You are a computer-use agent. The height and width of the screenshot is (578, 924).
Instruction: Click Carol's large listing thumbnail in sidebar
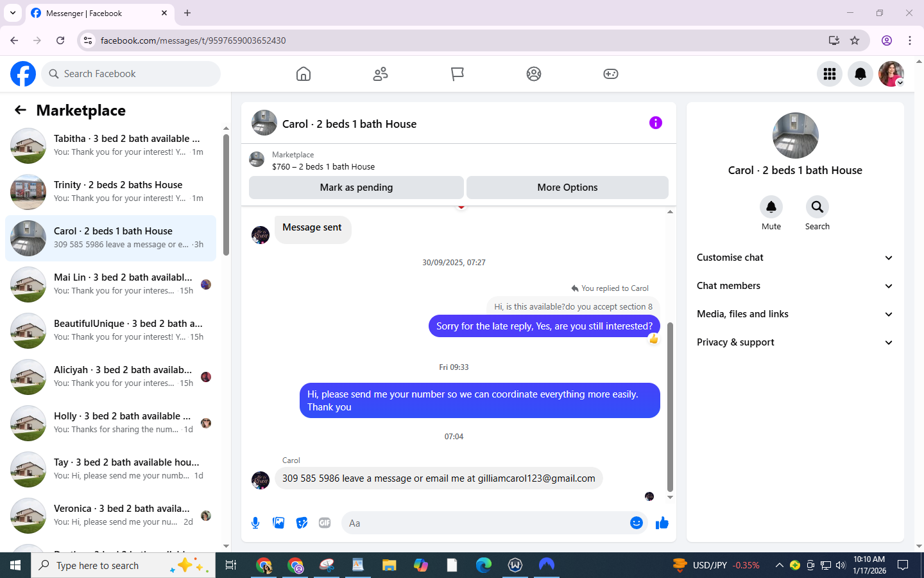point(795,136)
